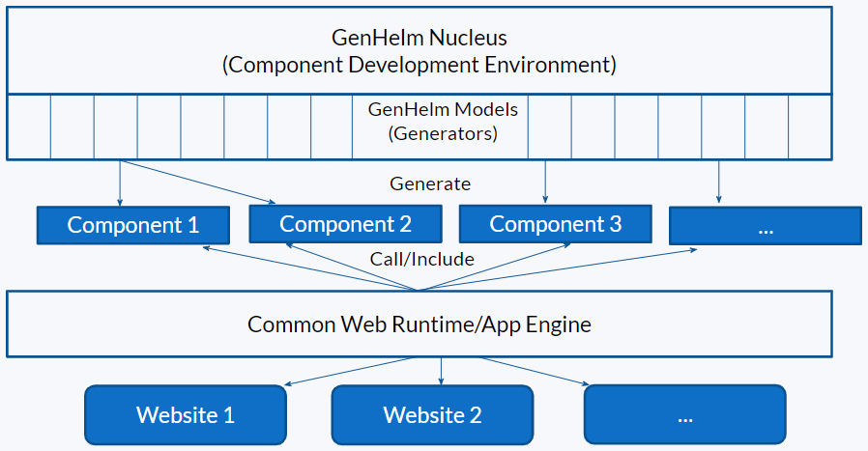Image resolution: width=868 pixels, height=451 pixels.
Task: Select the Component 2 box
Action: (x=345, y=224)
